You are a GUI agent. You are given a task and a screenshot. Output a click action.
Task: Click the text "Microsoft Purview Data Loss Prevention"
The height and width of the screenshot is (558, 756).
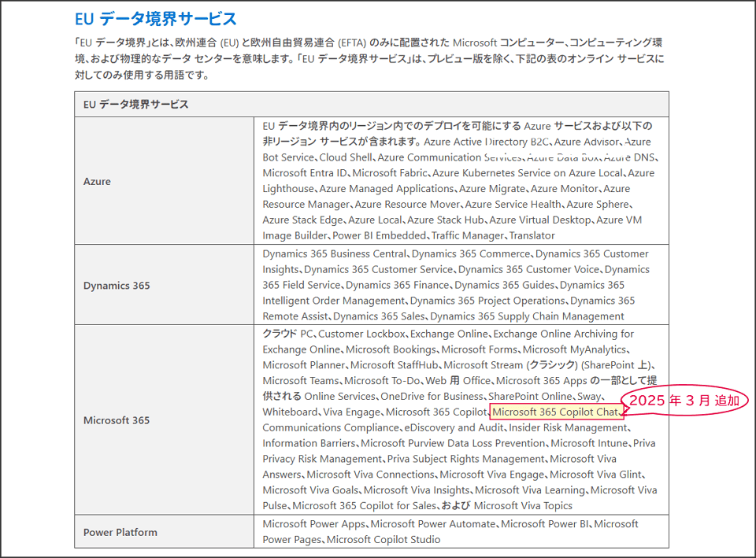click(x=454, y=443)
